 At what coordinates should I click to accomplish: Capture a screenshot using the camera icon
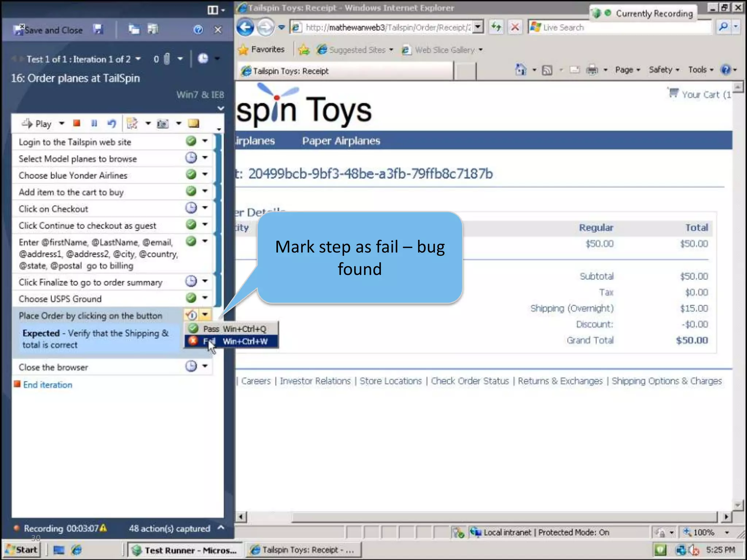click(163, 124)
